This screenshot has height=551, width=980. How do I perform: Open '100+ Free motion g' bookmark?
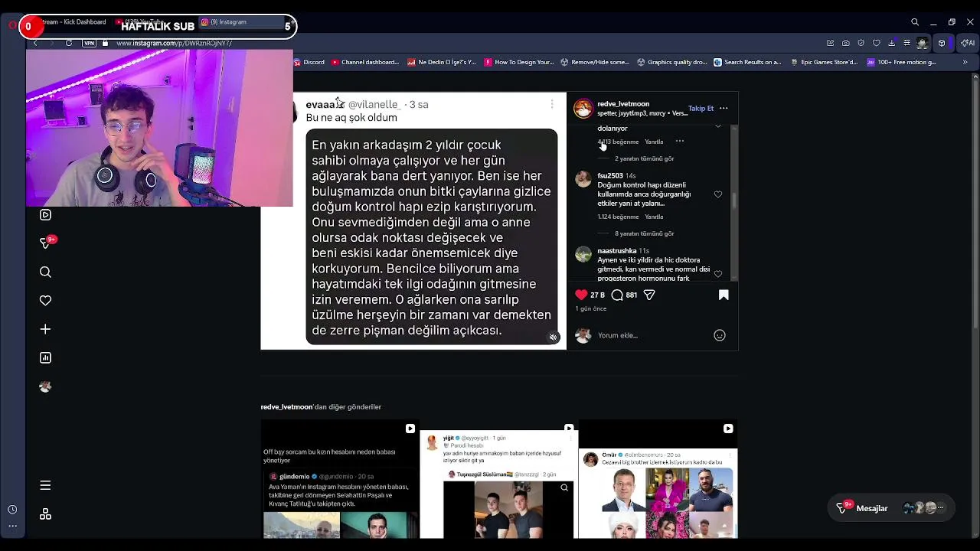click(x=901, y=62)
